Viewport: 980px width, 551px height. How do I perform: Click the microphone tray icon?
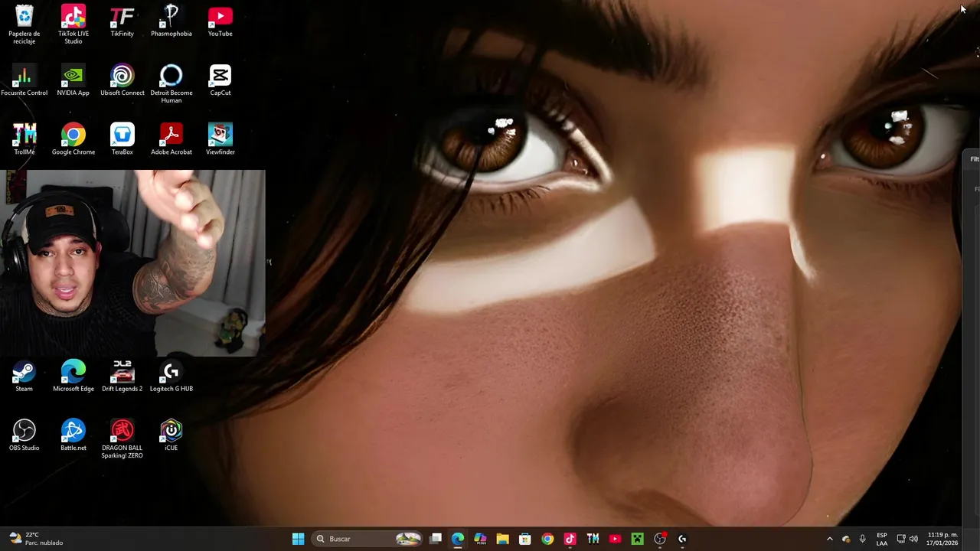click(863, 539)
